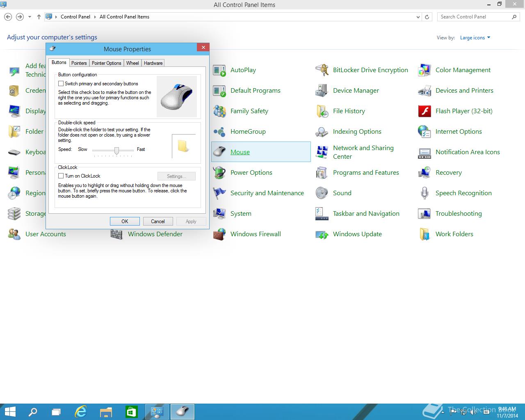525x420 pixels.
Task: Adjust the double-click speed slider thumb
Action: tap(116, 151)
